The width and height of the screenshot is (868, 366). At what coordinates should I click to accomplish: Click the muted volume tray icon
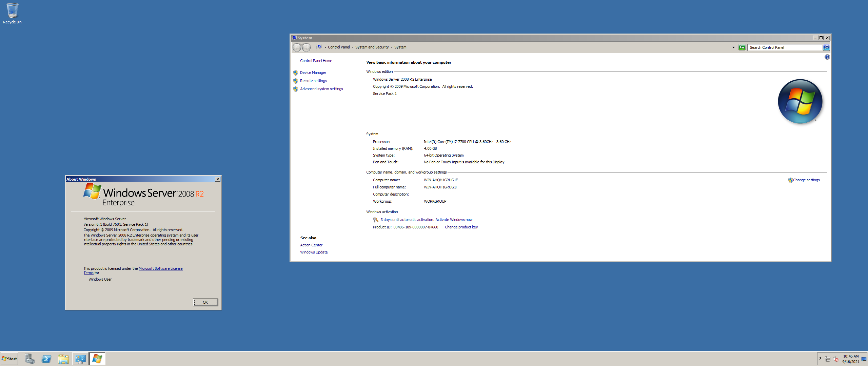point(836,359)
